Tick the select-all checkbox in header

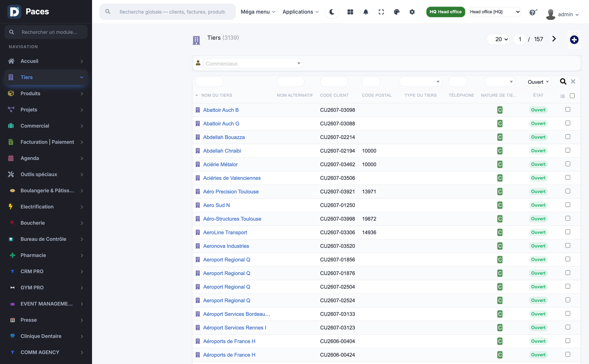(572, 96)
